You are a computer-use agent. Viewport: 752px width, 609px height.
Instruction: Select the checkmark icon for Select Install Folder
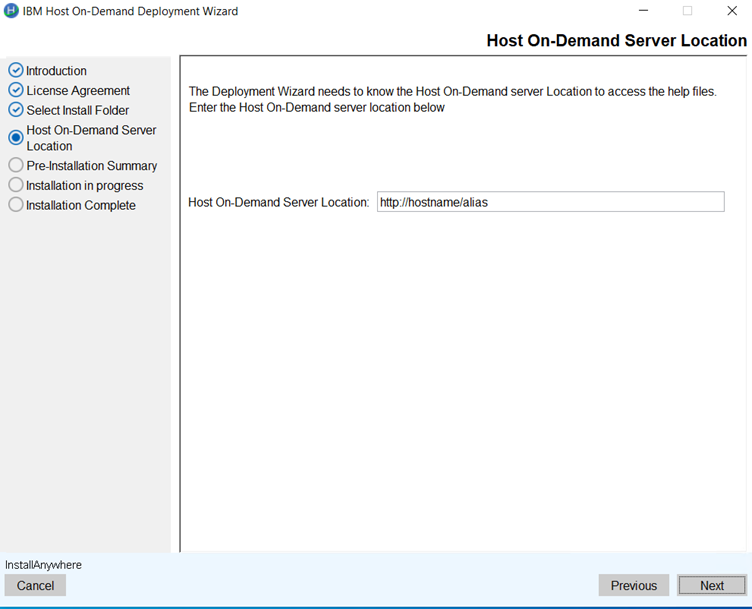(x=15, y=110)
